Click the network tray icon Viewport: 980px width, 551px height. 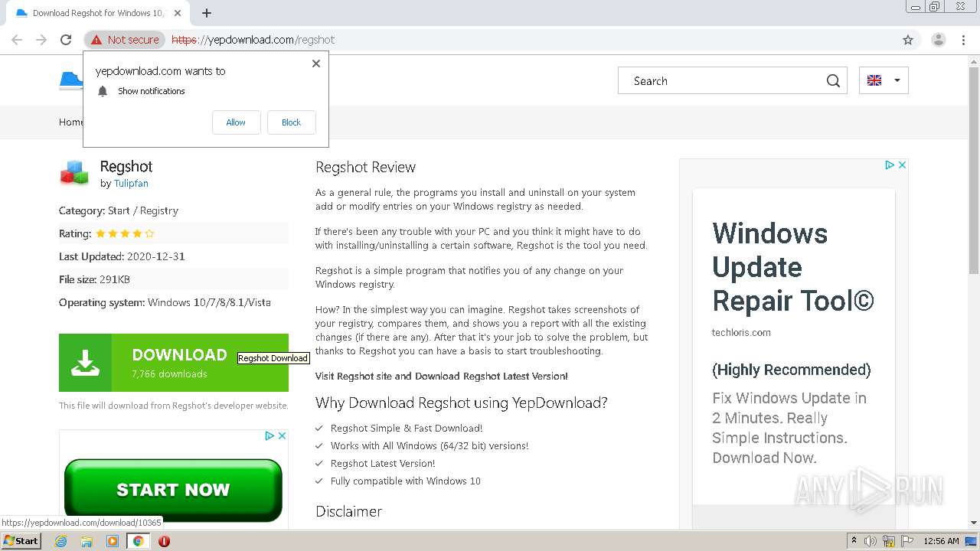(889, 541)
